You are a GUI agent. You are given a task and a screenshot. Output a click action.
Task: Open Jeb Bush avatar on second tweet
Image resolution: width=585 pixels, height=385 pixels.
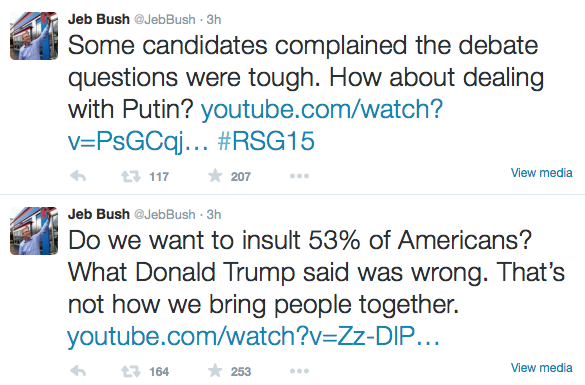pos(34,231)
